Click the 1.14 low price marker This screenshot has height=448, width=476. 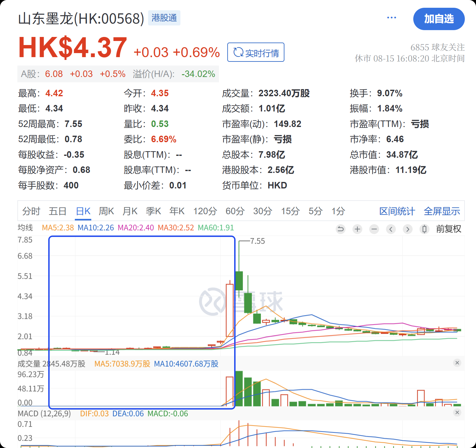(112, 352)
